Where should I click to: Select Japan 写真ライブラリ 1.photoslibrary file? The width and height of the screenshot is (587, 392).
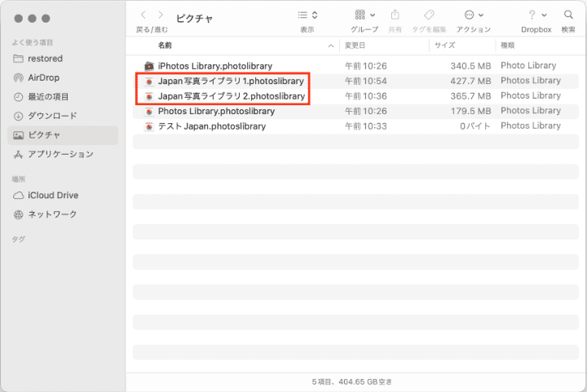pyautogui.click(x=231, y=81)
